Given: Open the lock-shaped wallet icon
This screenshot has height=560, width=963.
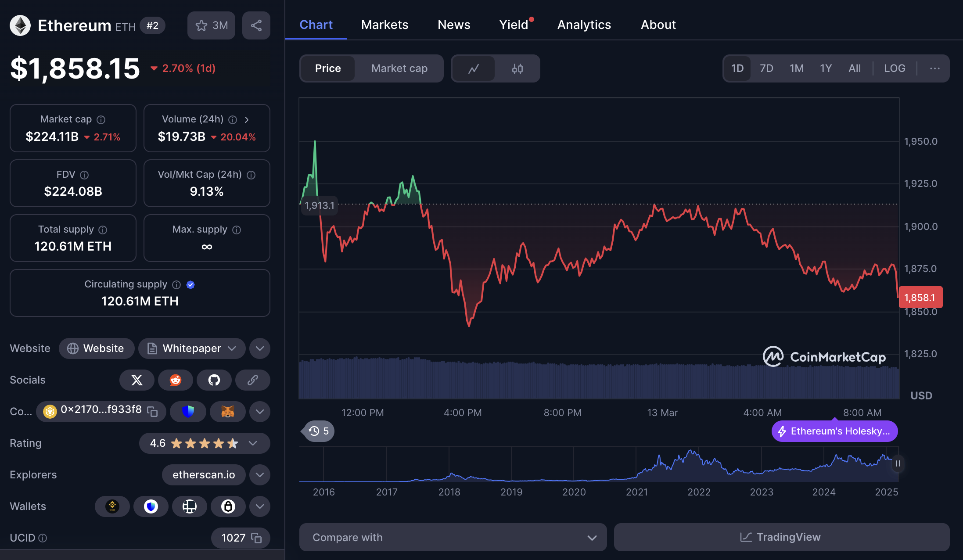Looking at the screenshot, I should coord(228,506).
